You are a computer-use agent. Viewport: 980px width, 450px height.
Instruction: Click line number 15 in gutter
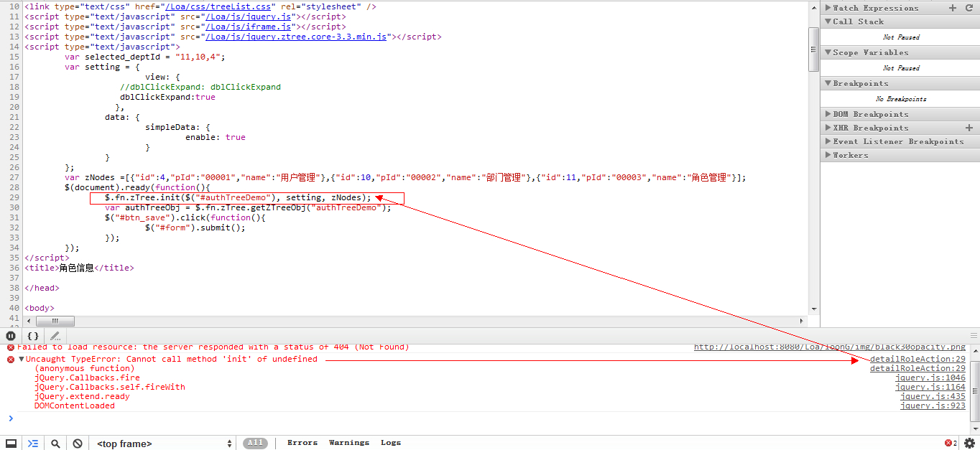tap(14, 57)
